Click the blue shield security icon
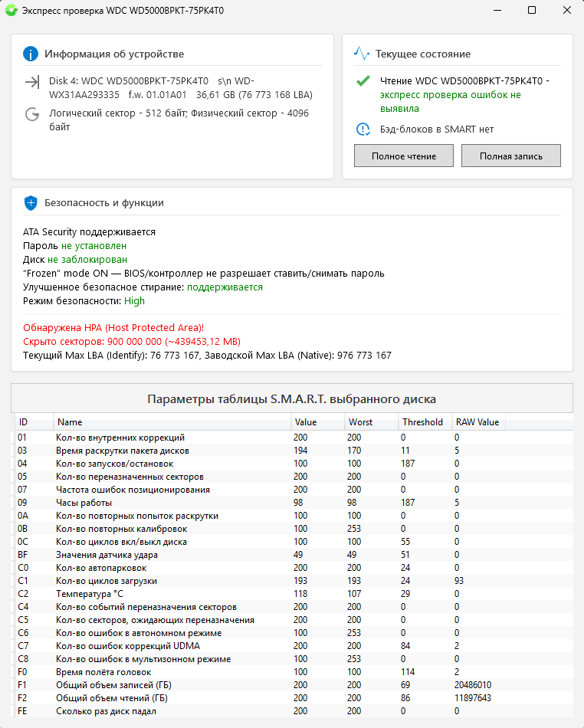This screenshot has width=584, height=728. [31, 203]
